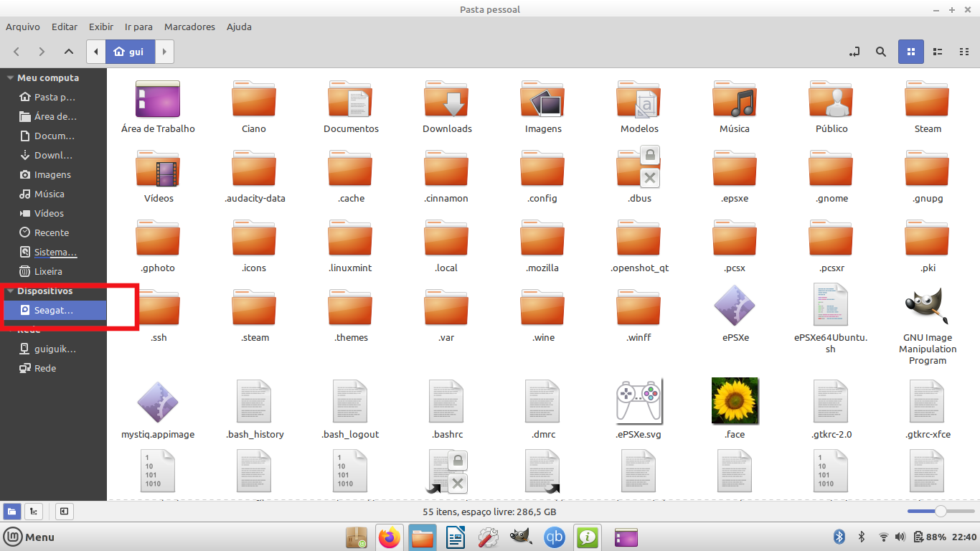Switch to list view
The image size is (980, 551).
pos(938,52)
